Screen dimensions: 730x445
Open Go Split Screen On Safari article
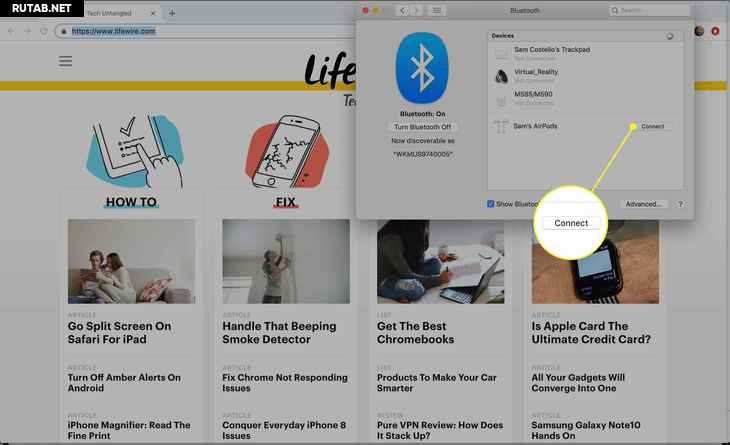(x=119, y=333)
